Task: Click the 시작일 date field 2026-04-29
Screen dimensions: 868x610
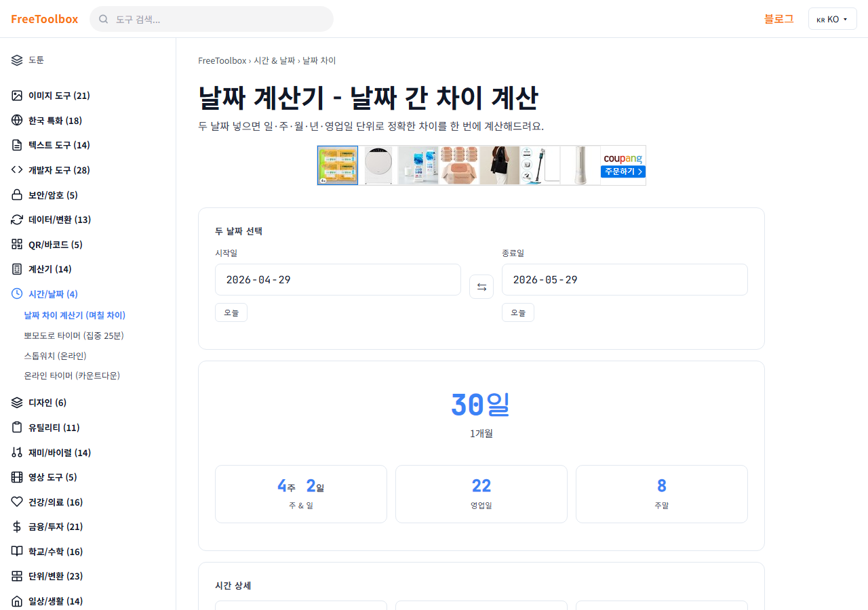Action: 338,279
